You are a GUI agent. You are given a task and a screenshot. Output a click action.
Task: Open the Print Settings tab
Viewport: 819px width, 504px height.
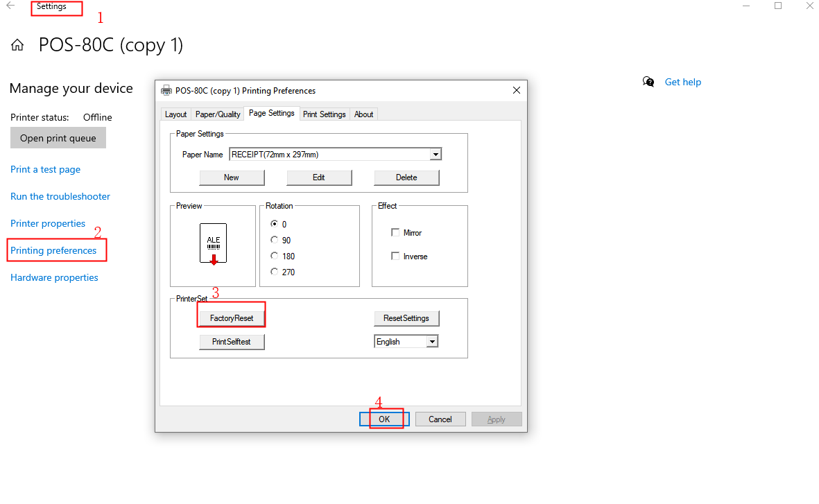point(324,114)
